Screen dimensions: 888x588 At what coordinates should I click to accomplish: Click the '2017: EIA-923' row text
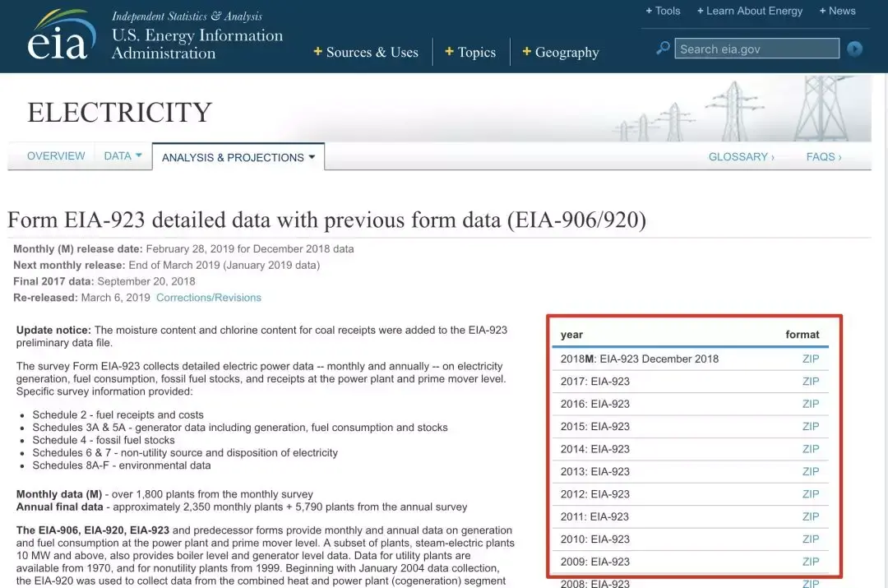click(594, 382)
